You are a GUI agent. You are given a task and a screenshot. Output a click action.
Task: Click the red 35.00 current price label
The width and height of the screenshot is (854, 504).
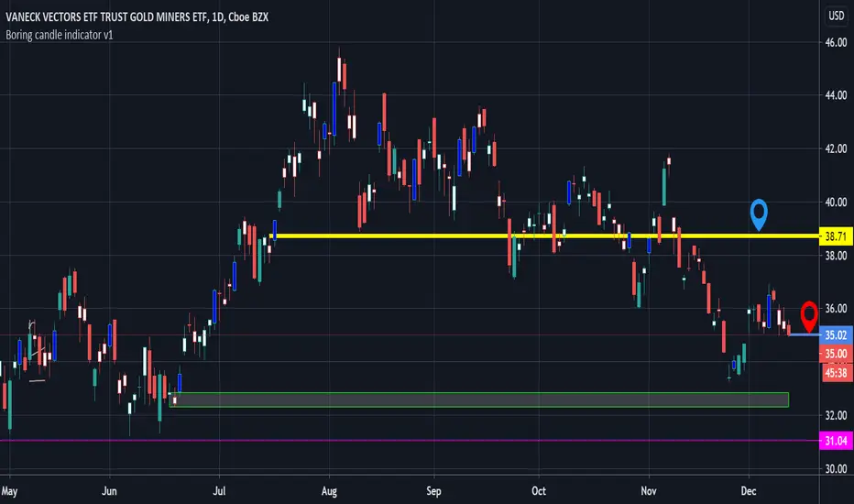[836, 354]
